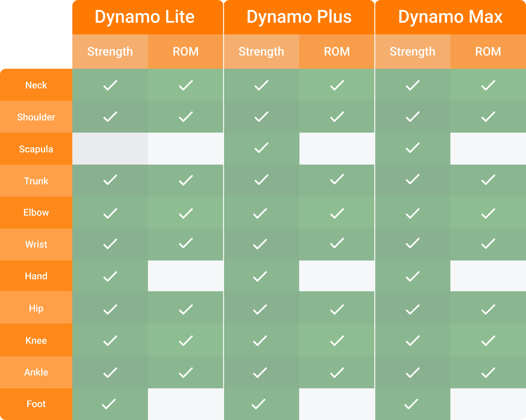Click the Dynamo Plus Scapula Strength checkmark
Screen dimensions: 526x420
(261, 148)
